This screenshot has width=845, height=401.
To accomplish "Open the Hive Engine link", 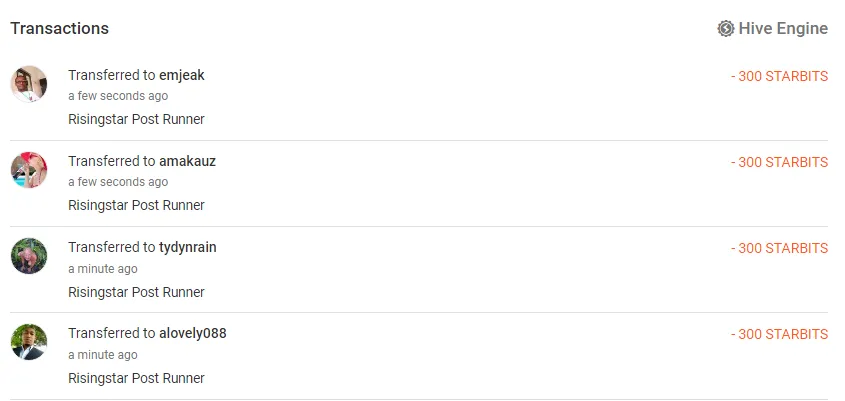I will [x=783, y=28].
